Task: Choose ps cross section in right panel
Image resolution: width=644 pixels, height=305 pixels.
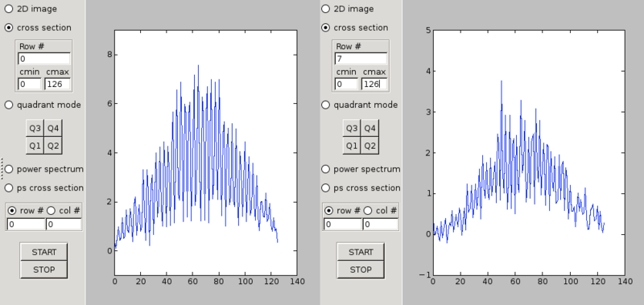Action: tap(325, 188)
